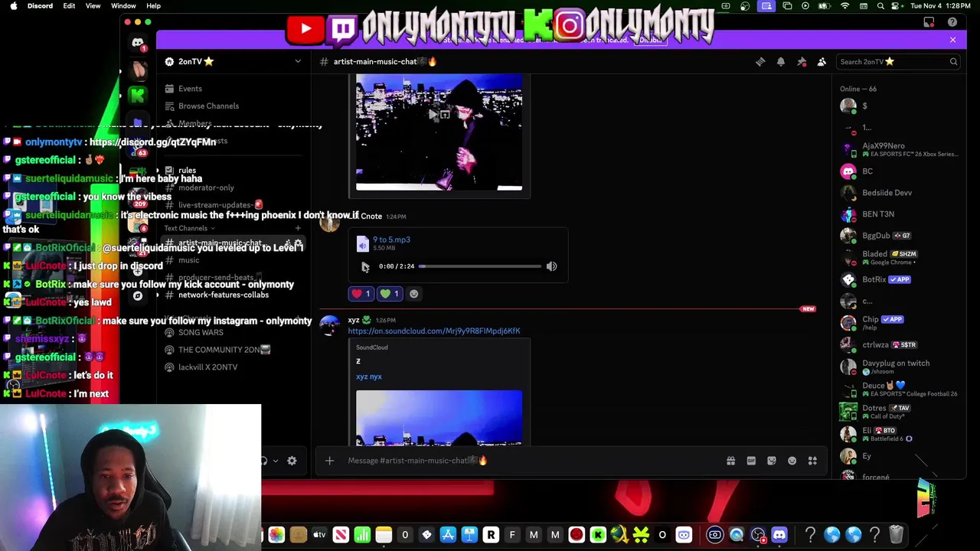Open the Window menu

pyautogui.click(x=123, y=6)
